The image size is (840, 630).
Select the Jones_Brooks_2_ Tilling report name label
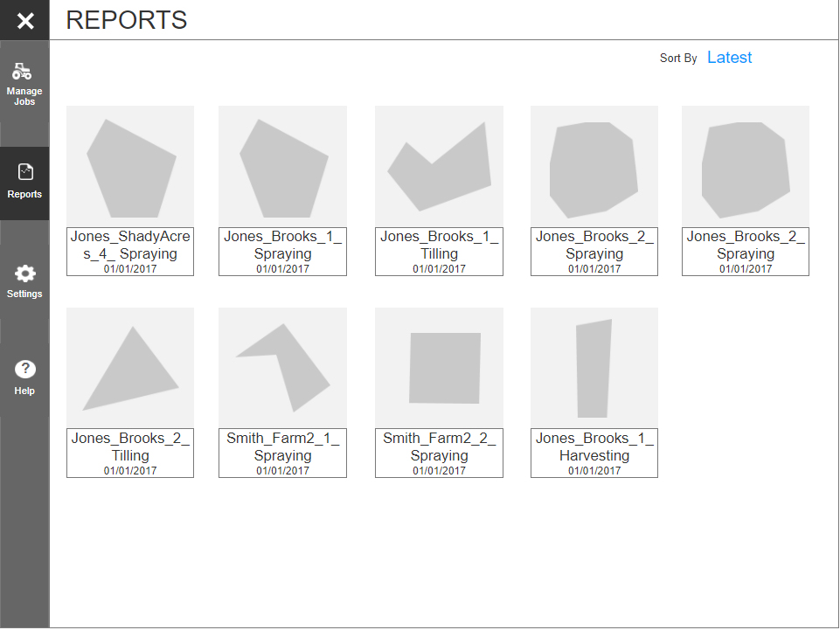click(x=130, y=447)
